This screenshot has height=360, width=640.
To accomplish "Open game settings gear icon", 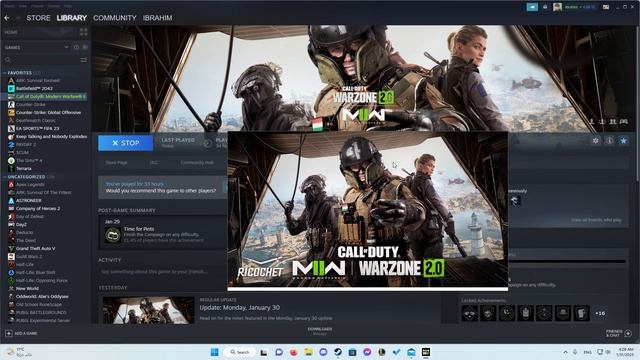I will click(x=596, y=140).
